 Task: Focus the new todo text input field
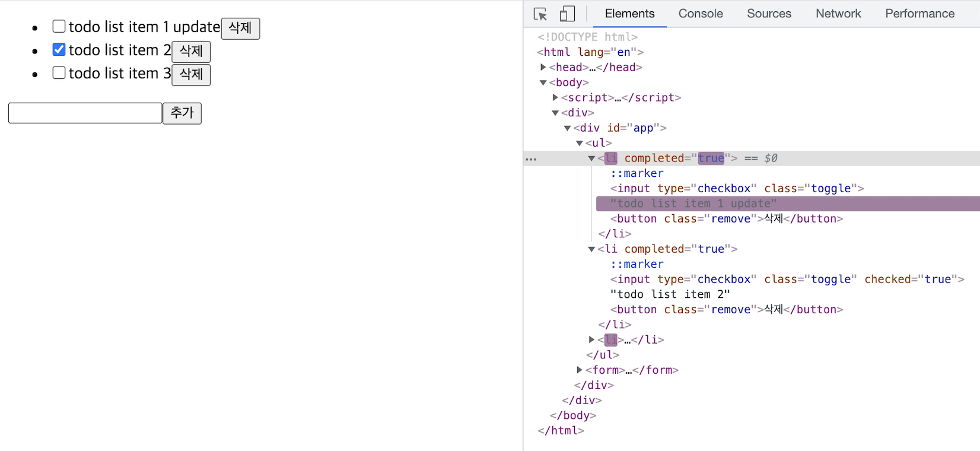(x=85, y=113)
